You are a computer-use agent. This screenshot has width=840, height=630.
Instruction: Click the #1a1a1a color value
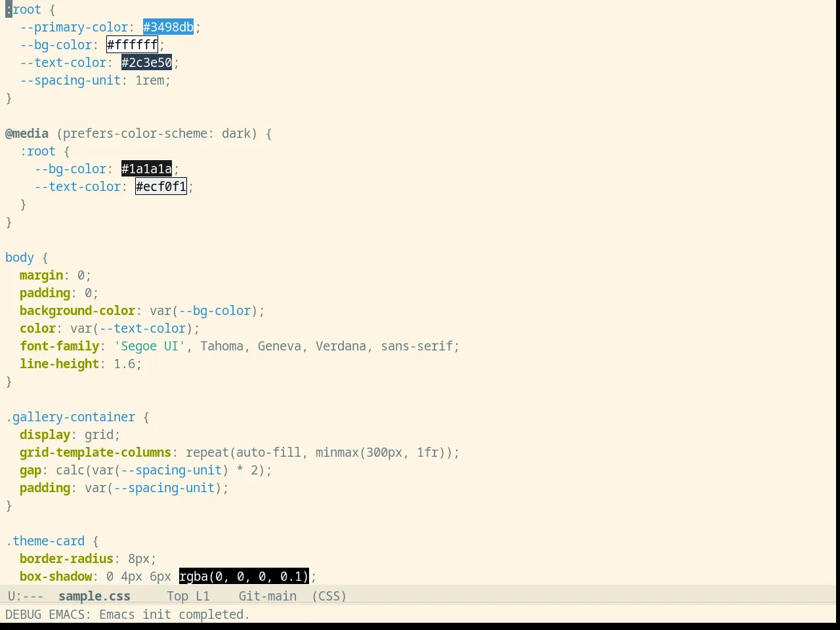pos(146,169)
